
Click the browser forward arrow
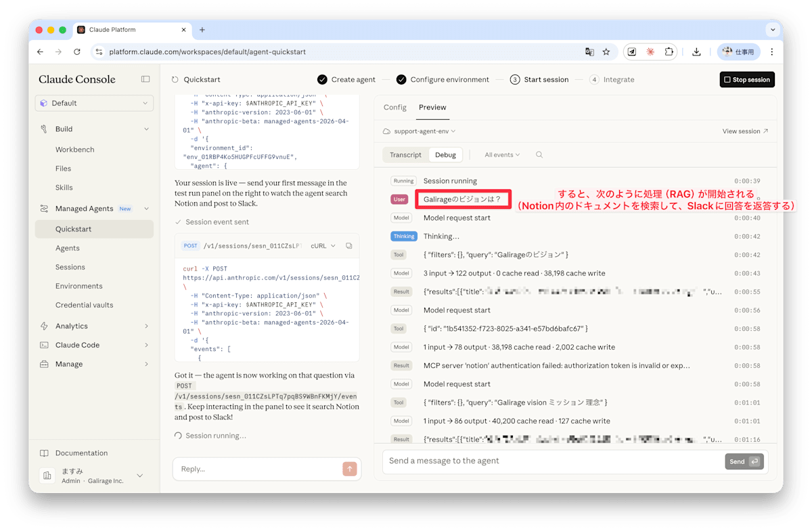[58, 51]
